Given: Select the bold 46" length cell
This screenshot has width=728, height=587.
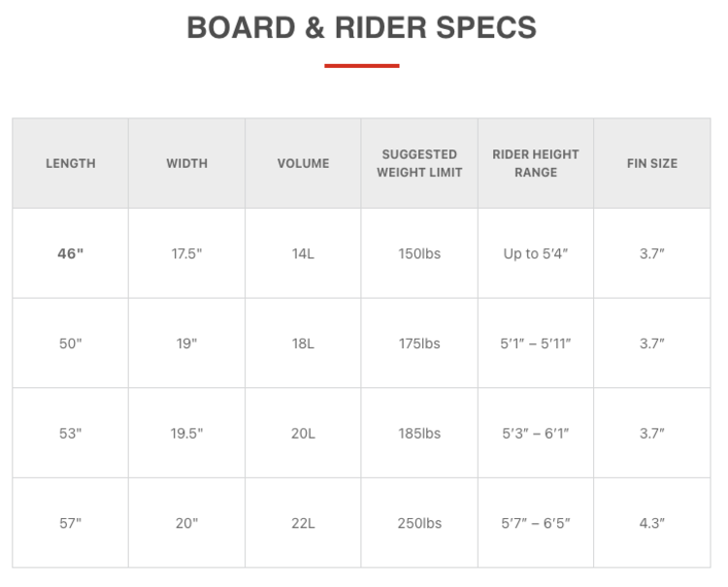Looking at the screenshot, I should point(70,253).
